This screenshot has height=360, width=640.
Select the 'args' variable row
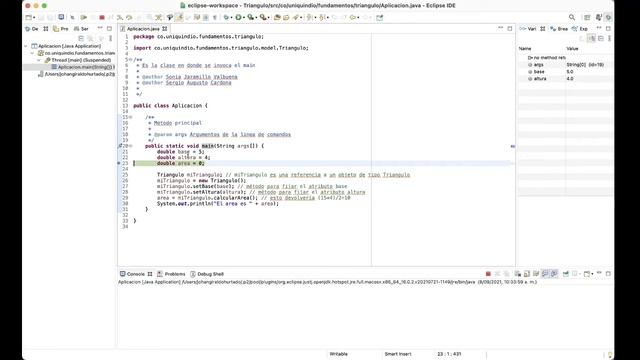(565, 64)
